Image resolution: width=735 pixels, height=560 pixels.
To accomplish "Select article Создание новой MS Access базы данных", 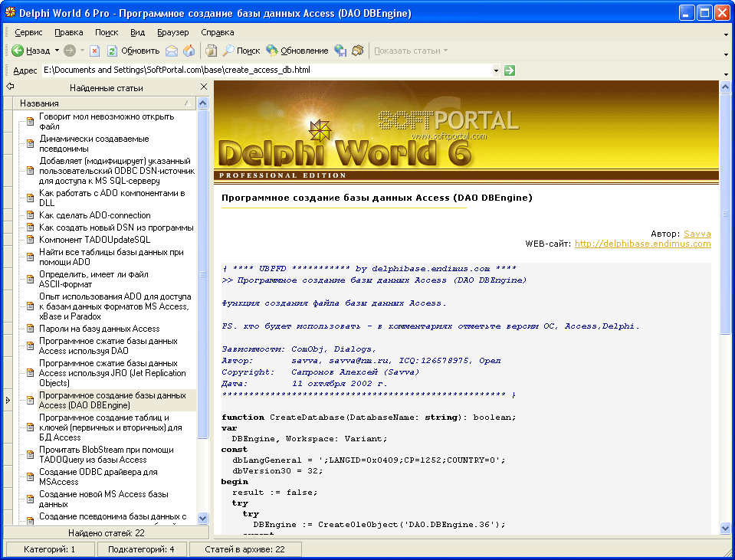I will click(103, 499).
